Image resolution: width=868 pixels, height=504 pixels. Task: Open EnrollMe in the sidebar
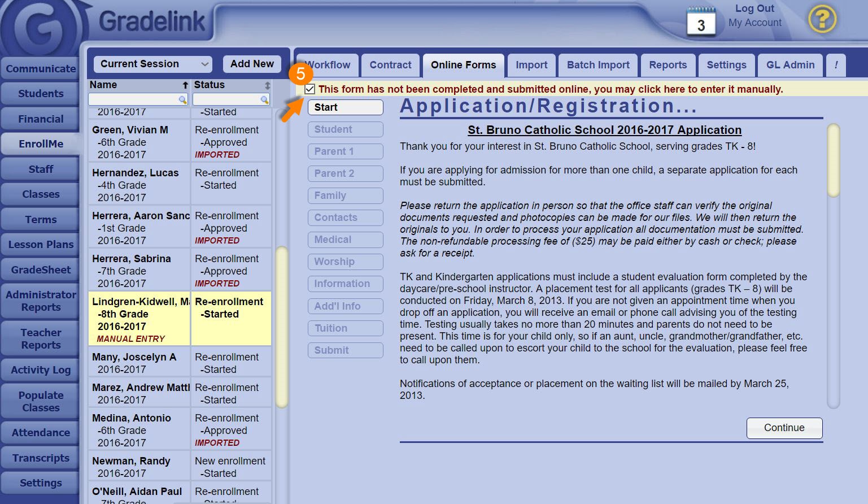pos(40,144)
